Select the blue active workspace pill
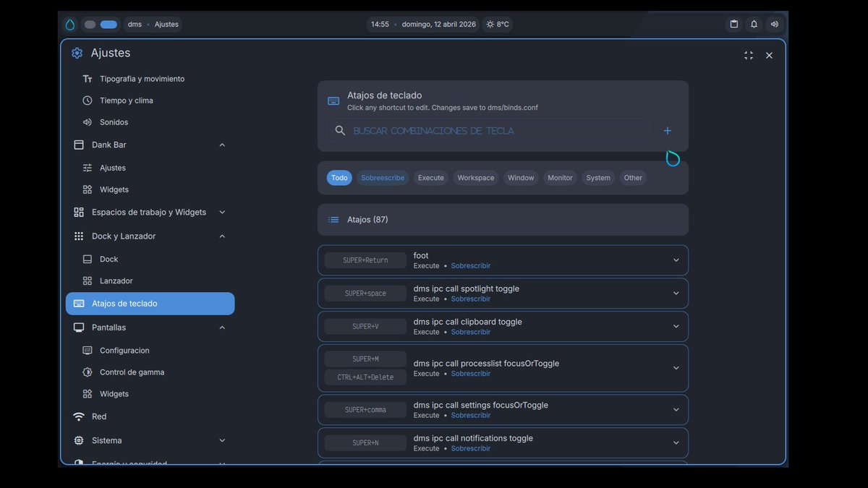The image size is (868, 488). [109, 24]
